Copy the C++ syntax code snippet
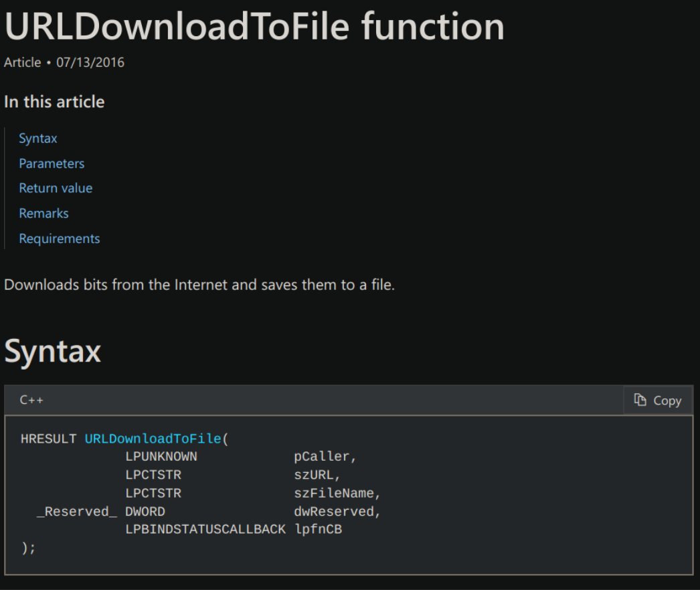700x590 pixels. click(658, 400)
